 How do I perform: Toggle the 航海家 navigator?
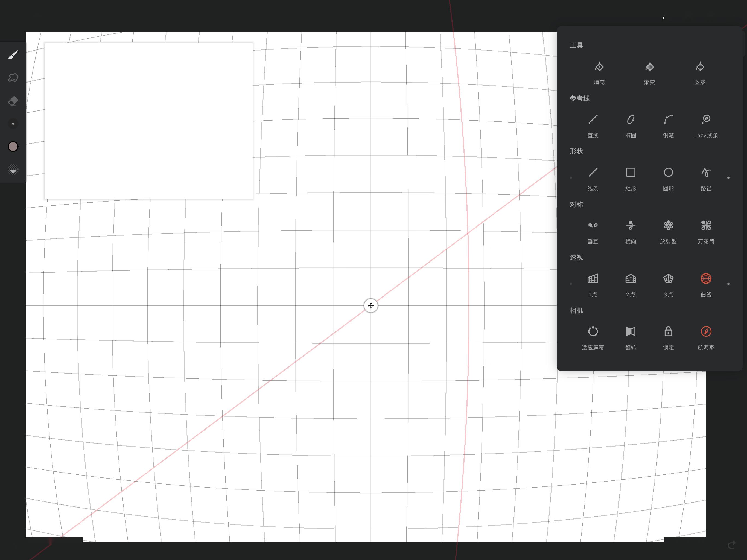pos(706,338)
